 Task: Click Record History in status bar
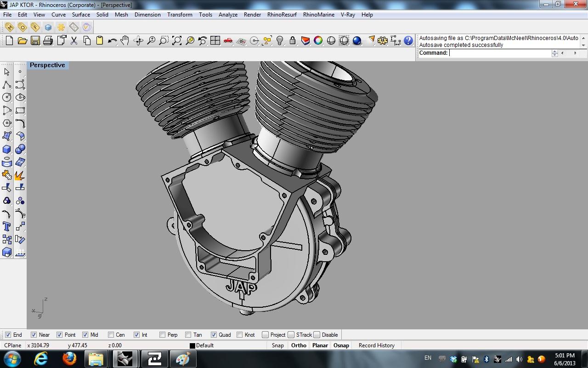(376, 345)
